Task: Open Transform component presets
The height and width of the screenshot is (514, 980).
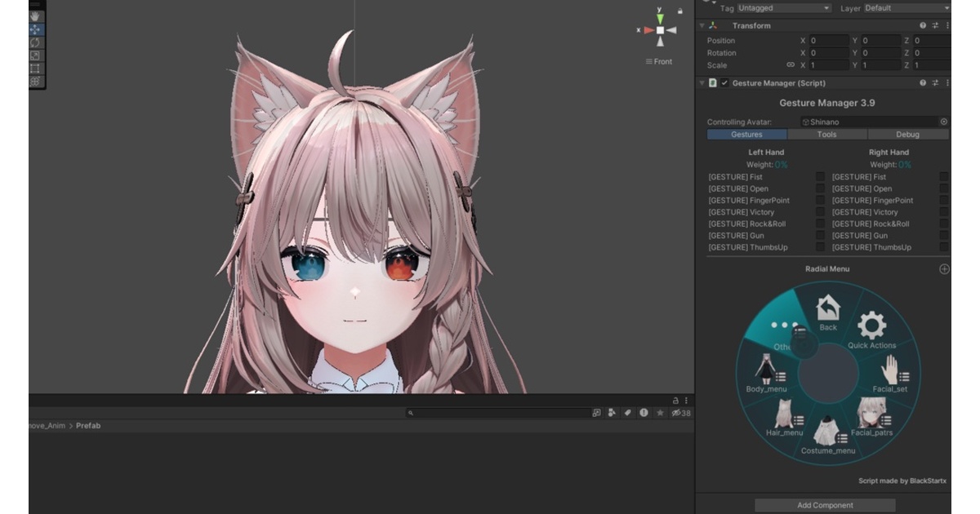Action: point(935,25)
